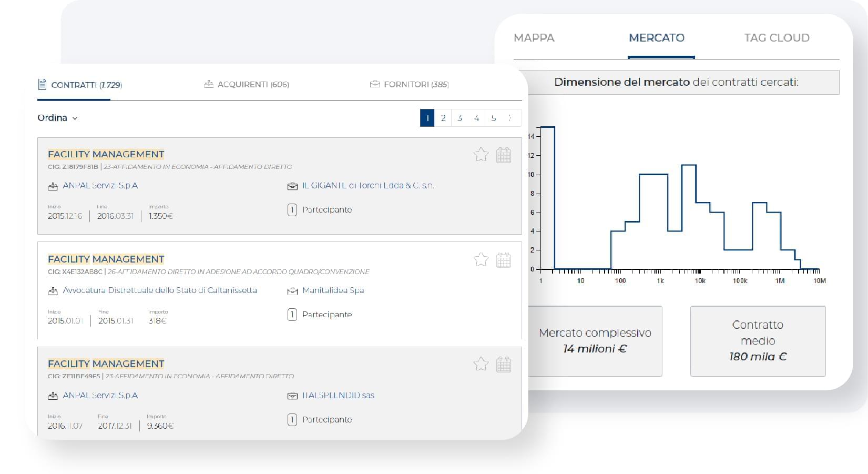The width and height of the screenshot is (868, 474).
Task: Click supplier icon beside IL GIGANTE
Action: tap(292, 186)
